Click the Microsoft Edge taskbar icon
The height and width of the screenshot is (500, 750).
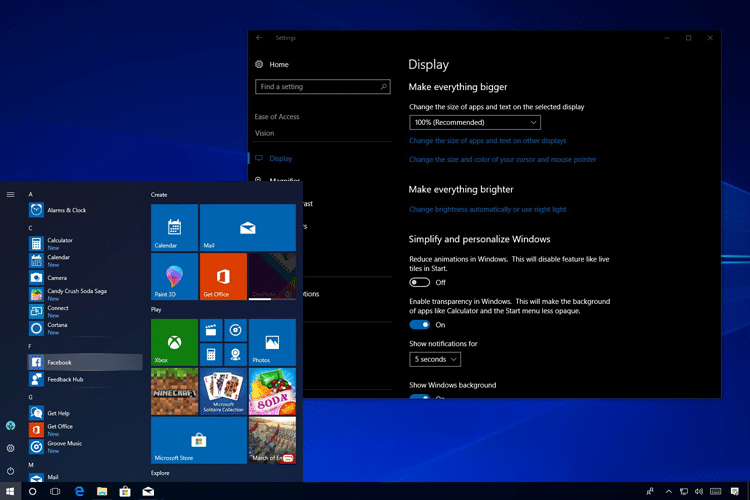click(79, 491)
